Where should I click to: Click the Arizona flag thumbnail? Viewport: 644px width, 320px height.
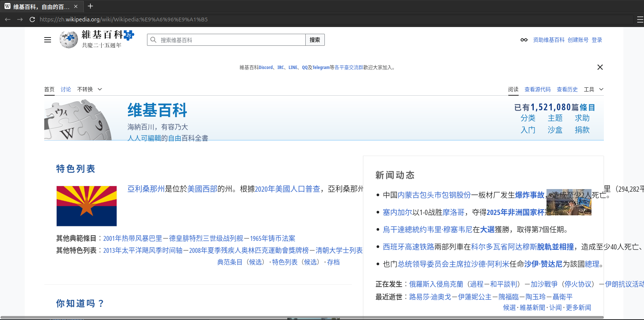[87, 206]
